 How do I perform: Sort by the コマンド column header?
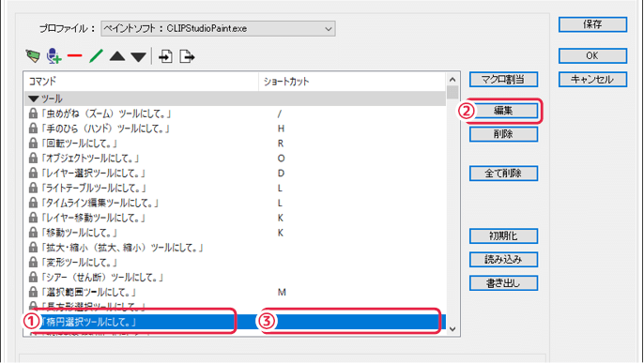[x=141, y=82]
